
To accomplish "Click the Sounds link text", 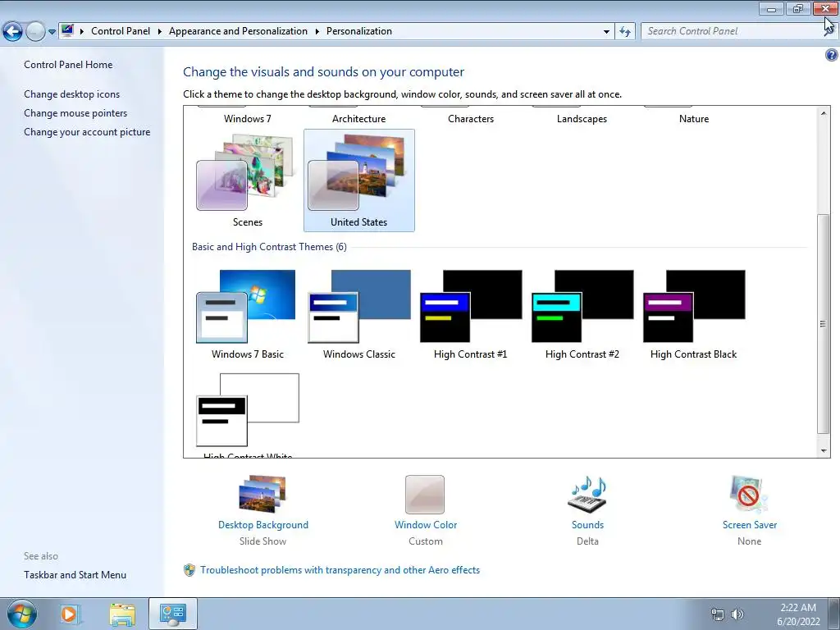I will pos(587,525).
